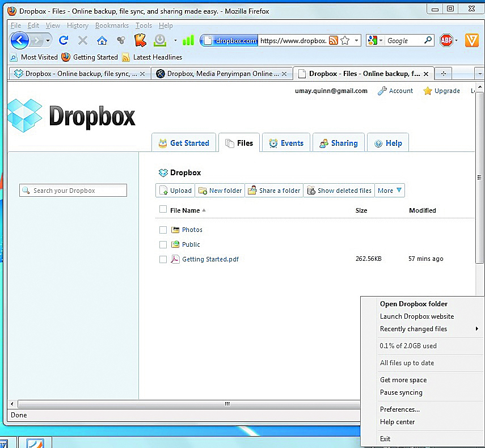Reload the page with the refresh icon
Image resolution: width=485 pixels, height=448 pixels.
(x=64, y=40)
